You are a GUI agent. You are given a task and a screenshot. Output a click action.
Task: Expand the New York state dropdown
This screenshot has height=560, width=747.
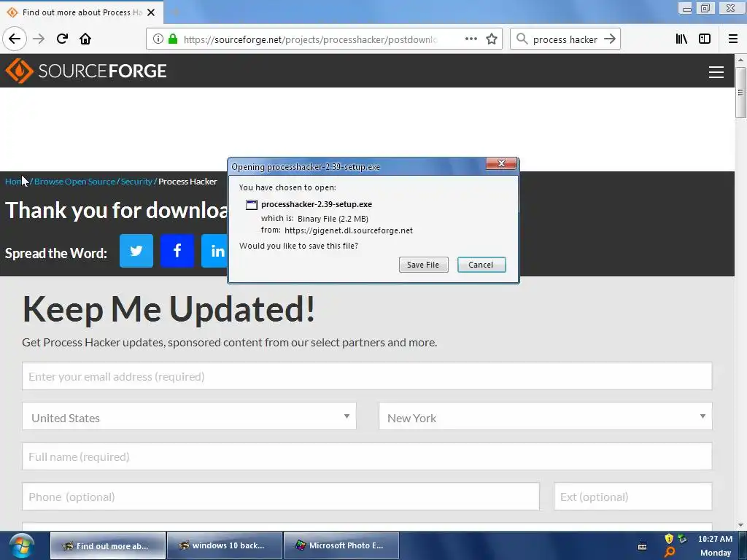click(x=546, y=416)
